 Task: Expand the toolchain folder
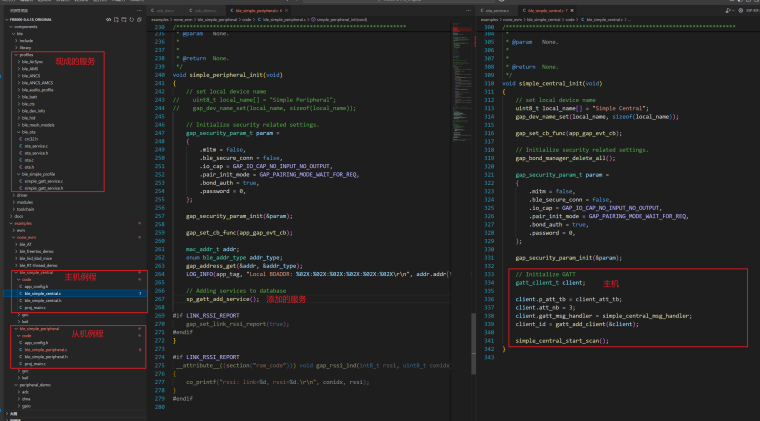click(x=25, y=209)
